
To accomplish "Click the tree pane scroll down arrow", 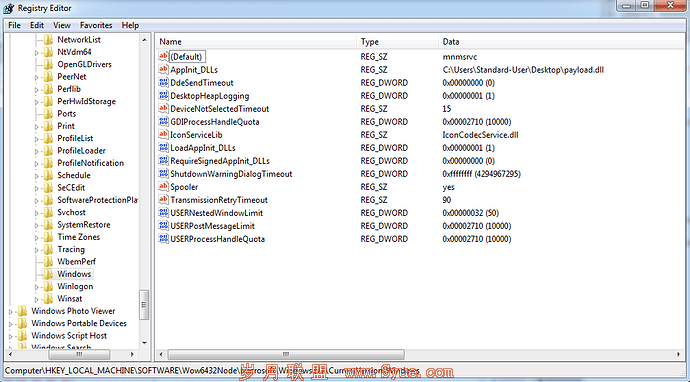I will point(144,343).
